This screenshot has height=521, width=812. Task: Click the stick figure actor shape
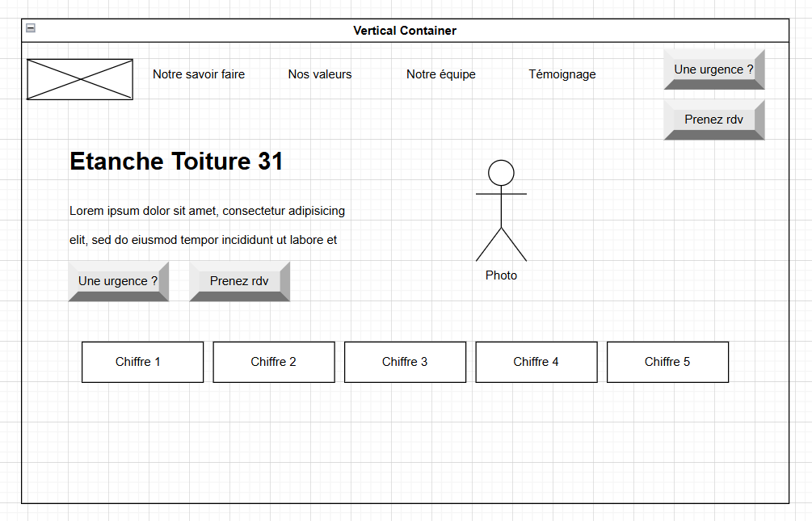(501, 211)
